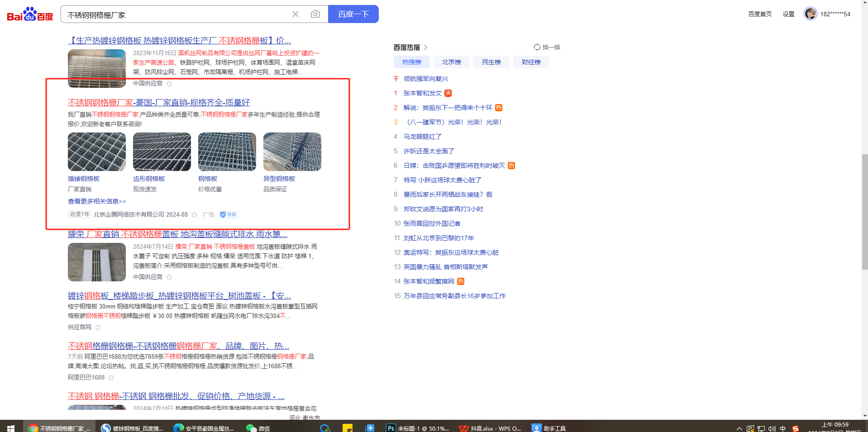Click the 异型钢格板 link

click(279, 179)
